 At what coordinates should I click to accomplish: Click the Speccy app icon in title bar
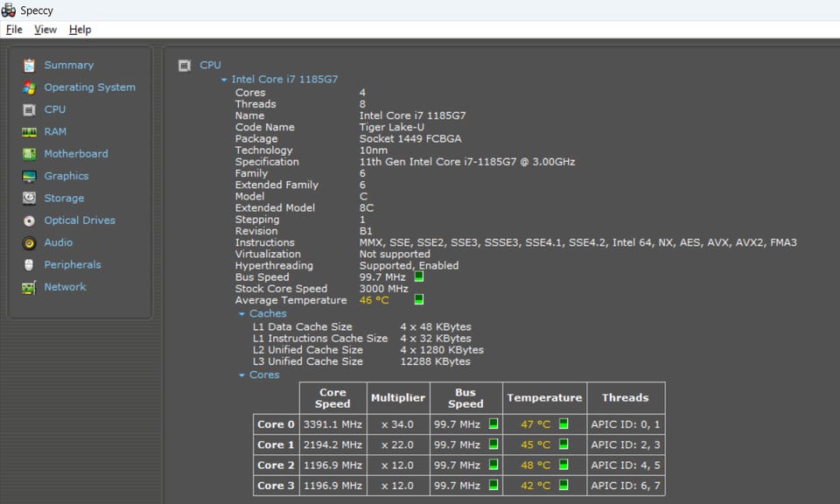(9, 10)
